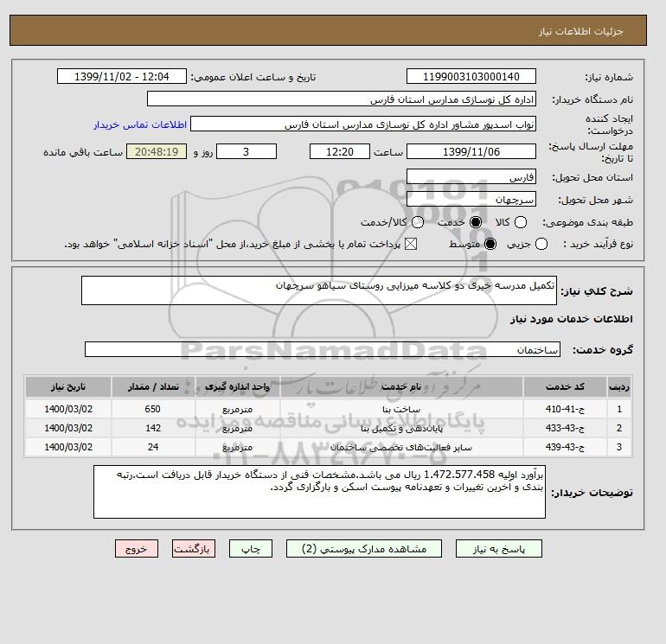
Task: Open اطلاعات تماس خریدار link
Action: [140, 124]
